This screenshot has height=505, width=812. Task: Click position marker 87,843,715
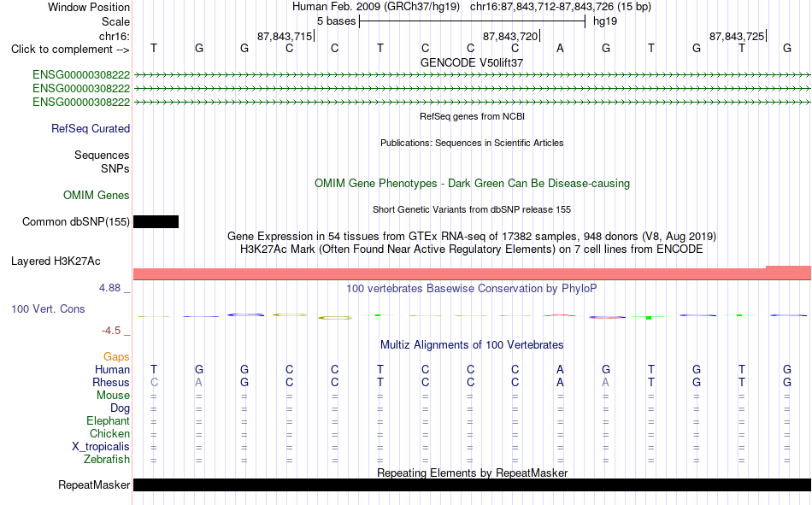[x=285, y=36]
